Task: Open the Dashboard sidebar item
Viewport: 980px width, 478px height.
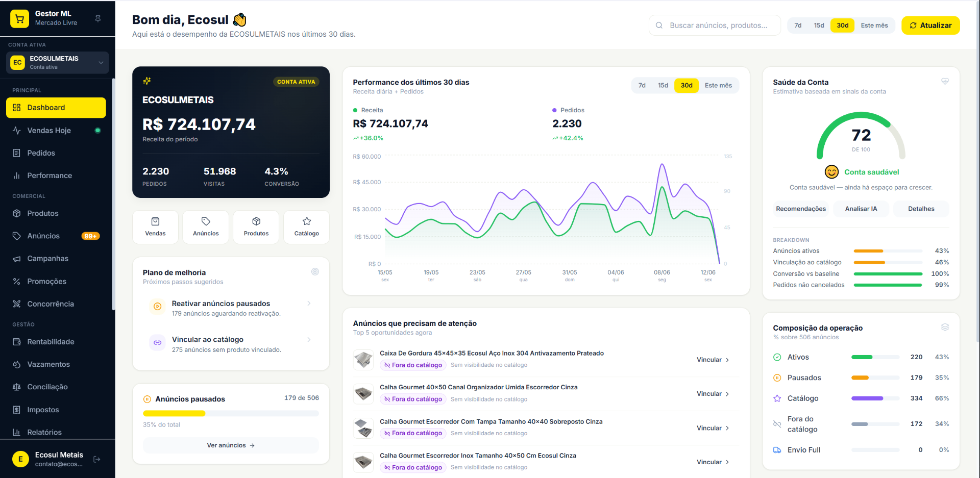Action: 56,108
